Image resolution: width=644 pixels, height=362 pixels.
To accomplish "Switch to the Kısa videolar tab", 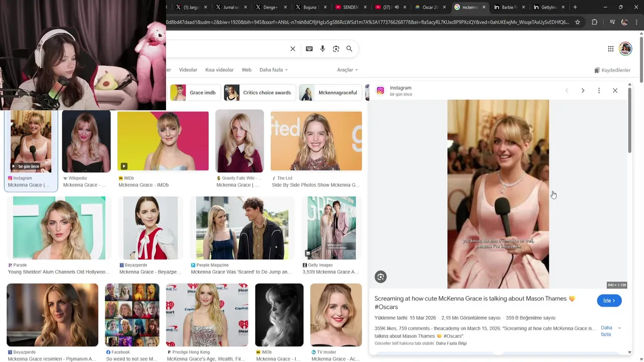I will [x=219, y=70].
